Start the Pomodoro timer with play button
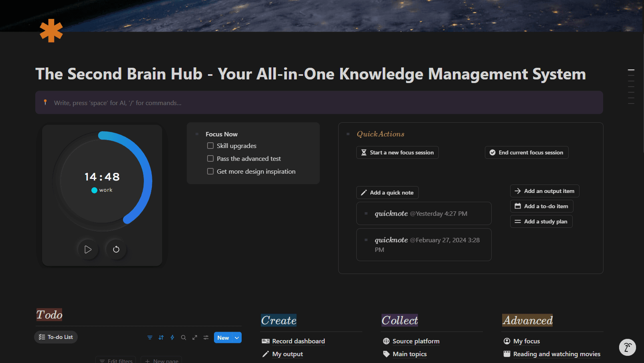The height and width of the screenshot is (363, 644). (x=88, y=249)
